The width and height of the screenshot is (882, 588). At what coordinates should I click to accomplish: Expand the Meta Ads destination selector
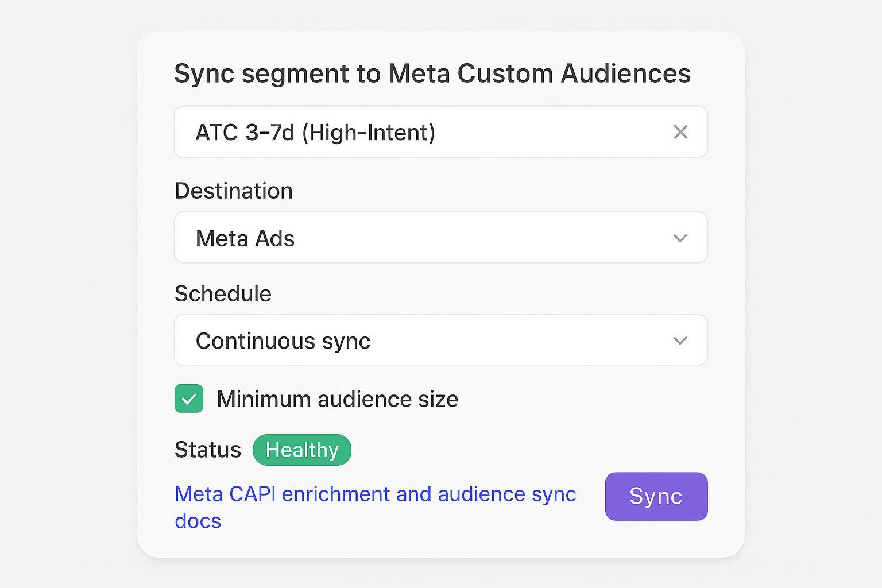coord(441,237)
